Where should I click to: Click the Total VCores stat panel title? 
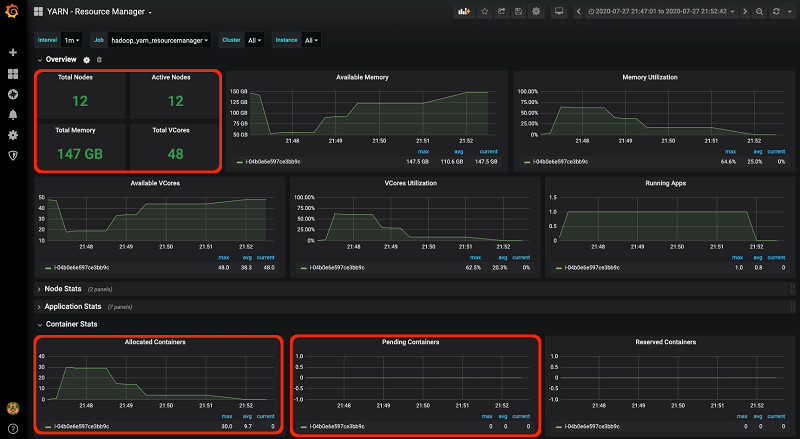point(171,130)
